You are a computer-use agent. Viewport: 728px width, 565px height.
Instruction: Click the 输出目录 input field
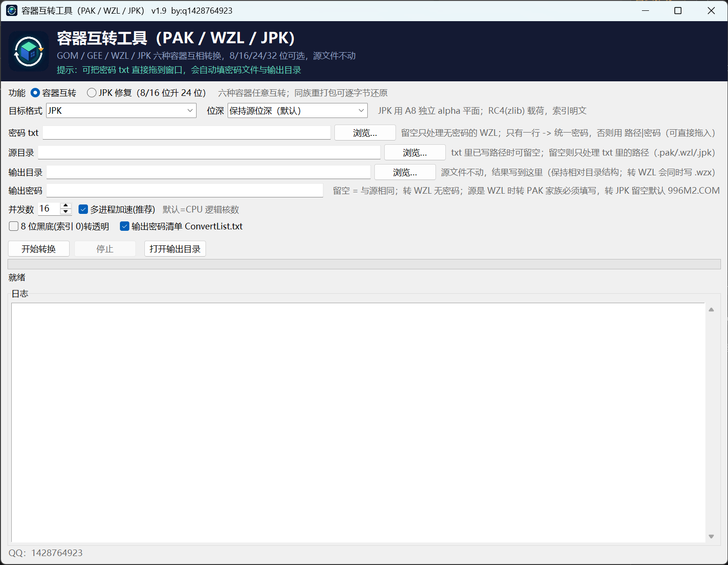point(208,172)
